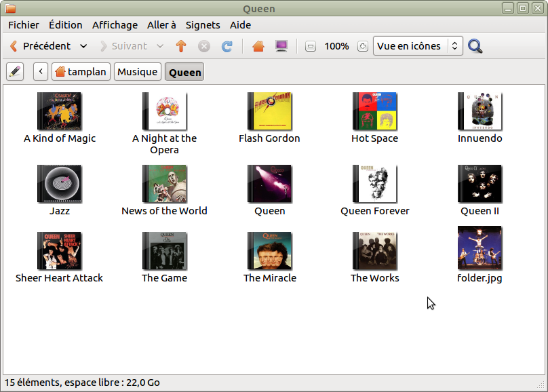The image size is (548, 392).
Task: Zoom in with the plus icon
Action: pos(363,46)
